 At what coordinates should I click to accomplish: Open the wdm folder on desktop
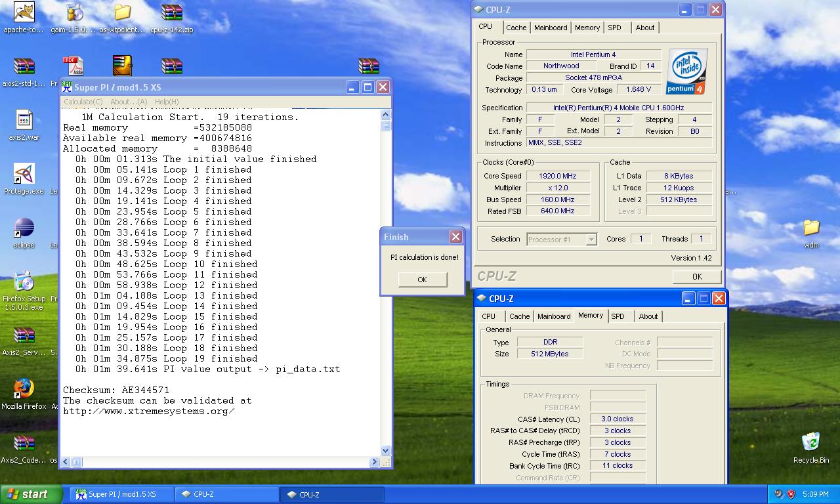pos(811,228)
